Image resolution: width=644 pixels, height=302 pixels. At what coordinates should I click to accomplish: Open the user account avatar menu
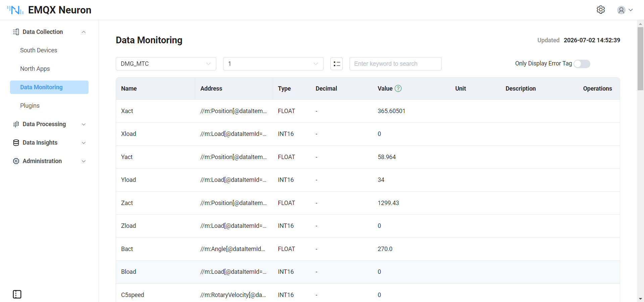coord(621,10)
